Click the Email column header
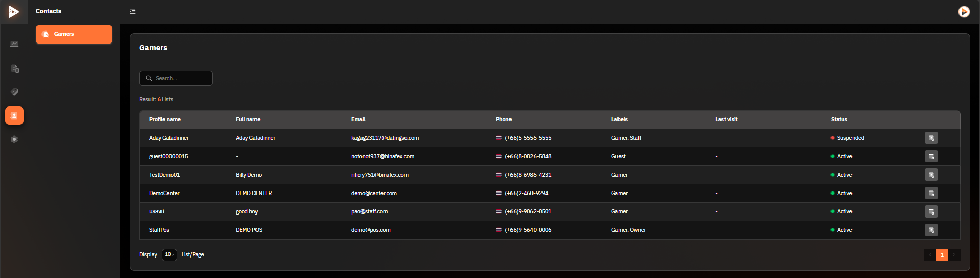 tap(358, 119)
